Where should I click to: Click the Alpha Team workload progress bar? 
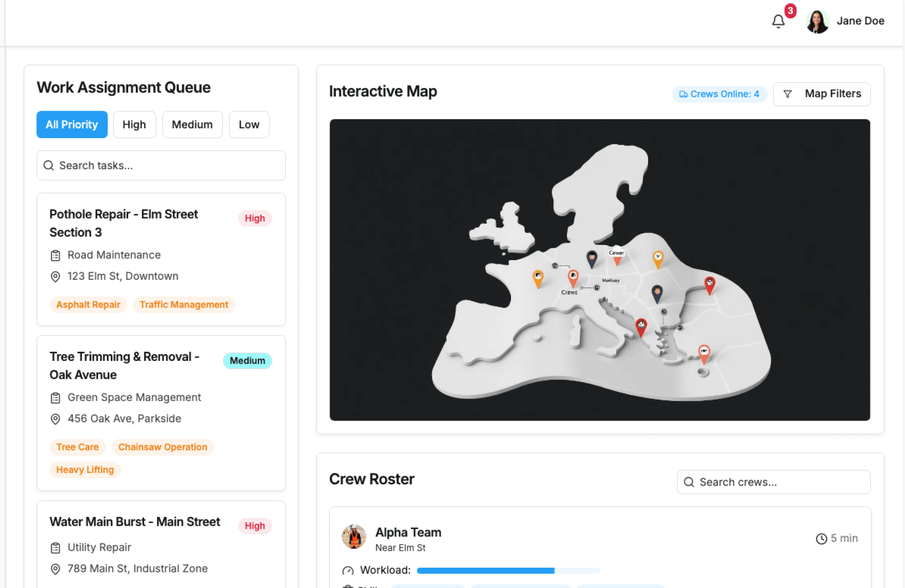point(508,571)
